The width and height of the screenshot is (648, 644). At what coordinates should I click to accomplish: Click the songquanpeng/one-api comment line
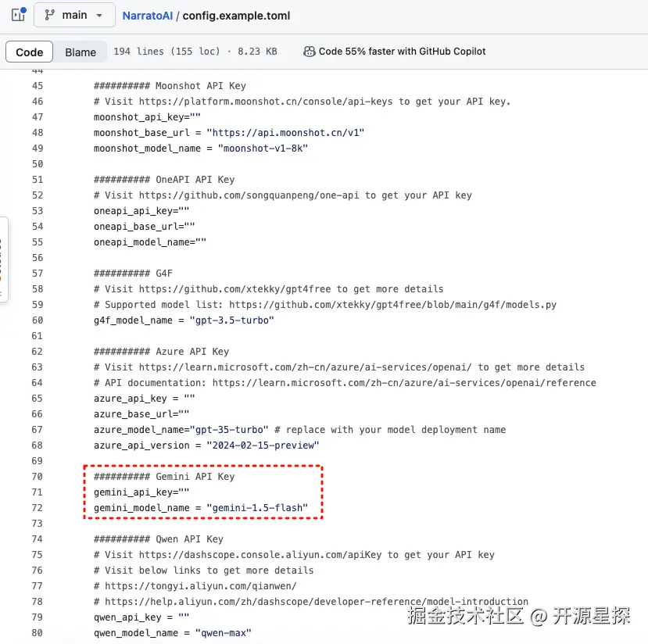(x=283, y=195)
